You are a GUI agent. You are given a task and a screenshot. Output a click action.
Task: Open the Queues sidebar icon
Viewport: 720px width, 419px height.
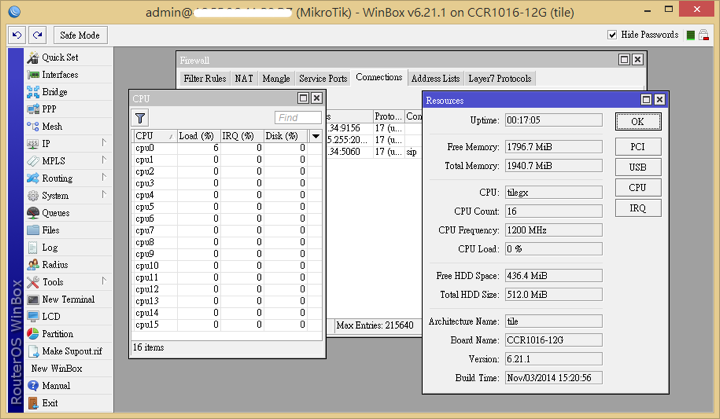(33, 213)
